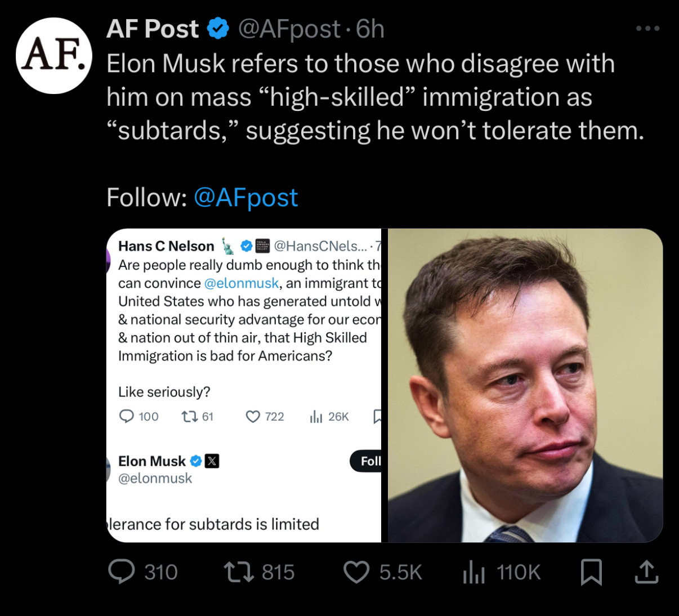Open the @AFpost handle in header
Screen dimensions: 679x616
coord(289,29)
